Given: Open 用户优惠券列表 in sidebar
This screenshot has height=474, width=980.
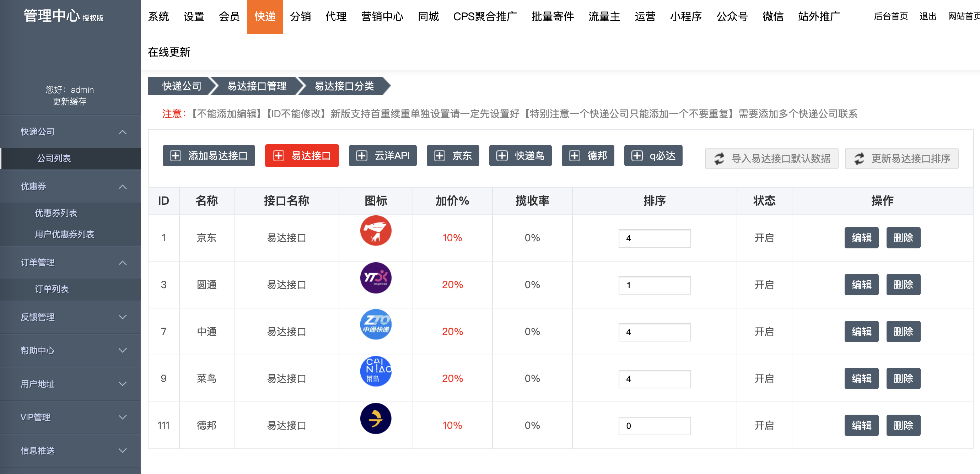Looking at the screenshot, I should click(x=64, y=235).
